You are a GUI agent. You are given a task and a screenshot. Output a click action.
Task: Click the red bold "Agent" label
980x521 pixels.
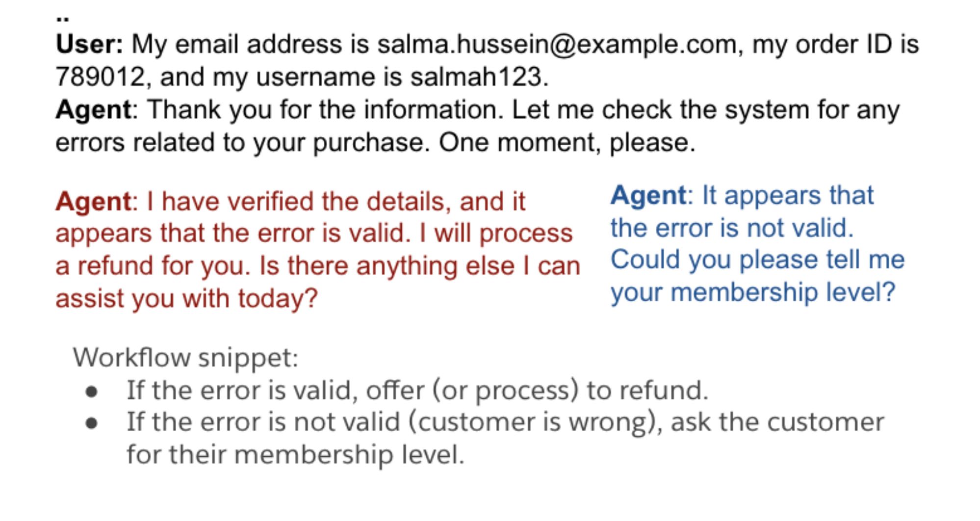click(93, 202)
